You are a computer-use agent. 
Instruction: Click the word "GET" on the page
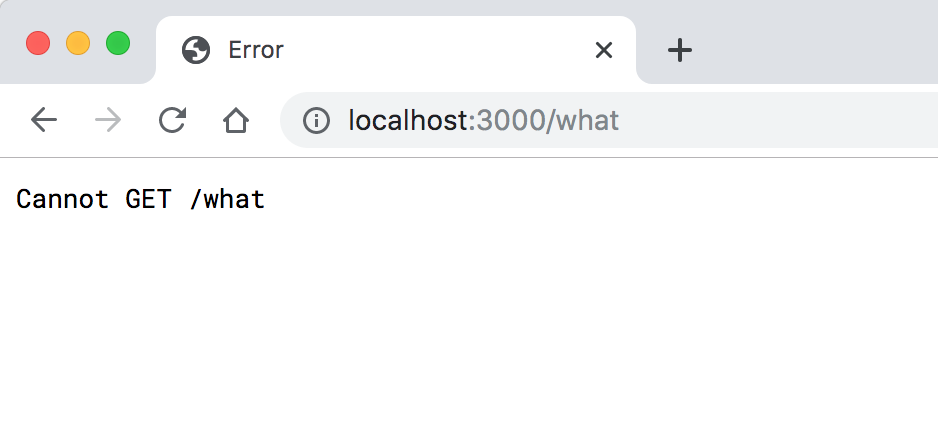[148, 199]
